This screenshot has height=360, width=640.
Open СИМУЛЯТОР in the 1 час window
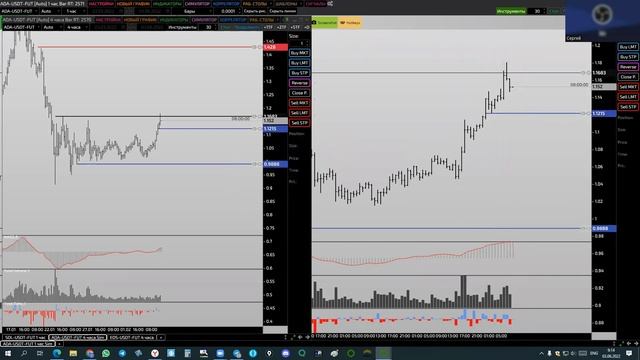197,4
